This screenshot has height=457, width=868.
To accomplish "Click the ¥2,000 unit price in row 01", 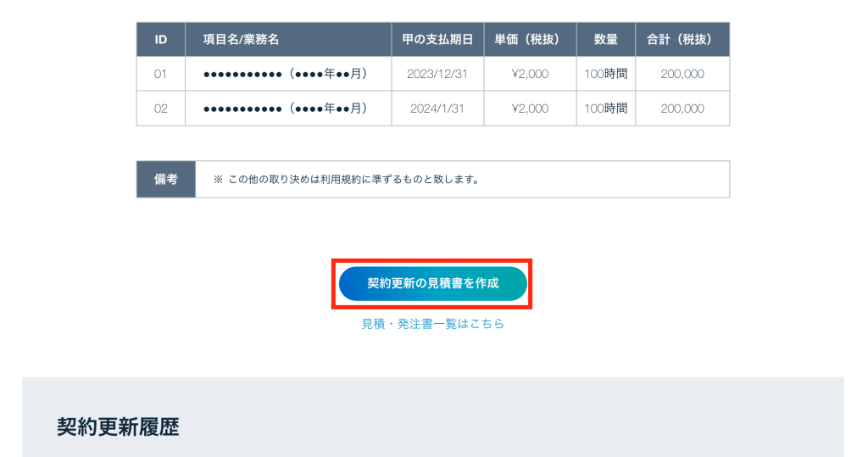I will tap(530, 74).
